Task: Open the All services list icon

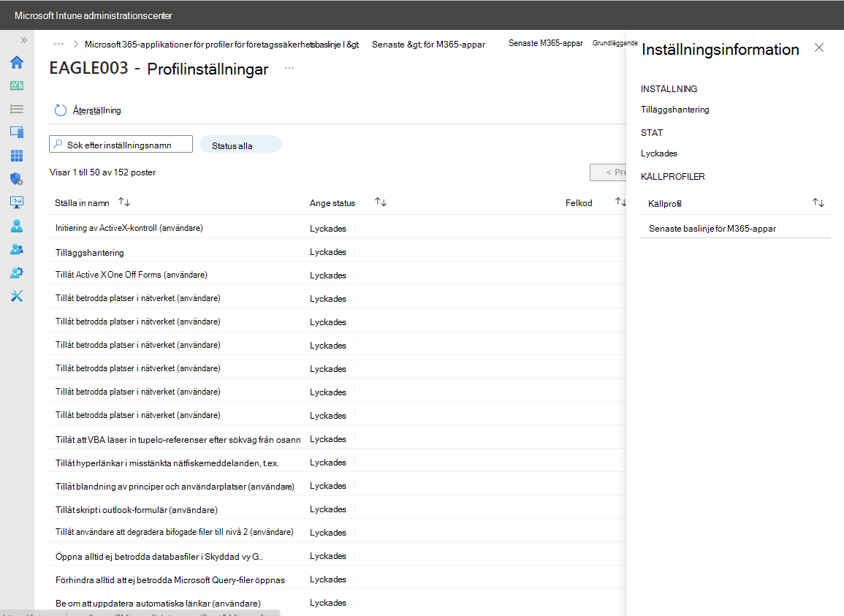Action: [x=17, y=110]
